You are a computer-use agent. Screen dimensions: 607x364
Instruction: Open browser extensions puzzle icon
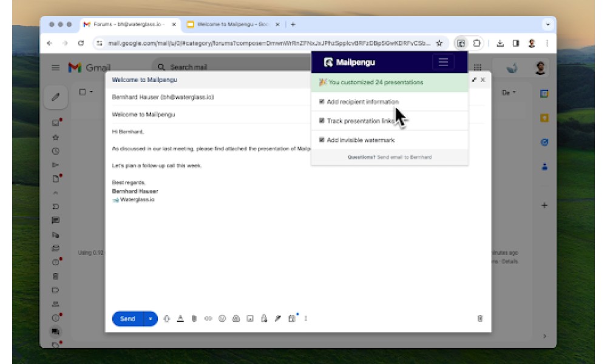(476, 43)
